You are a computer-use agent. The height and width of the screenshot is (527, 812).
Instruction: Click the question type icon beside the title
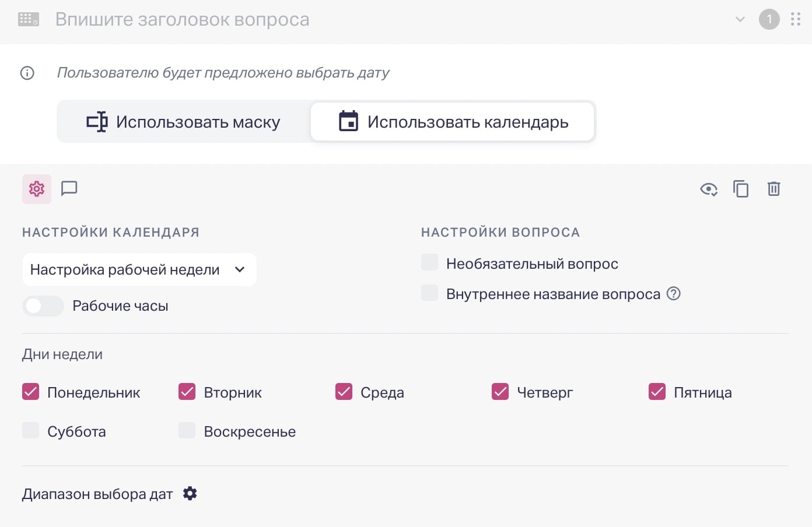pyautogui.click(x=28, y=19)
